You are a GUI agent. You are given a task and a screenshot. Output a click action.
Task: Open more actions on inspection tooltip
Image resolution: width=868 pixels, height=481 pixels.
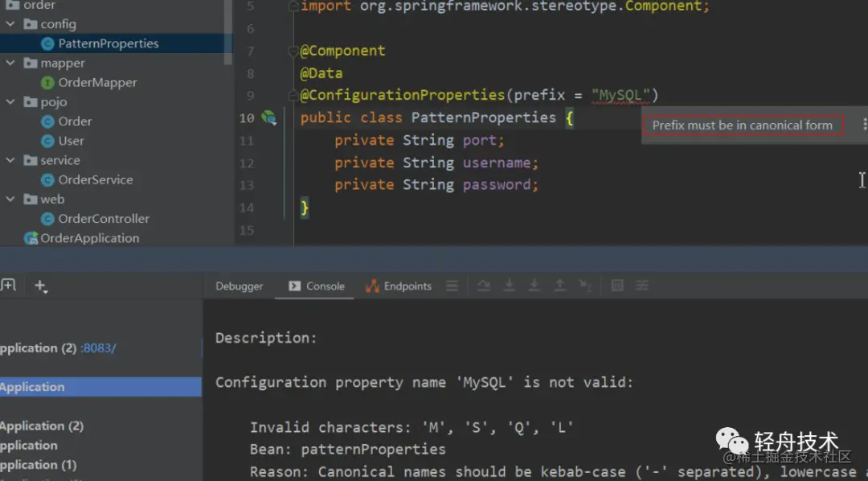(864, 125)
